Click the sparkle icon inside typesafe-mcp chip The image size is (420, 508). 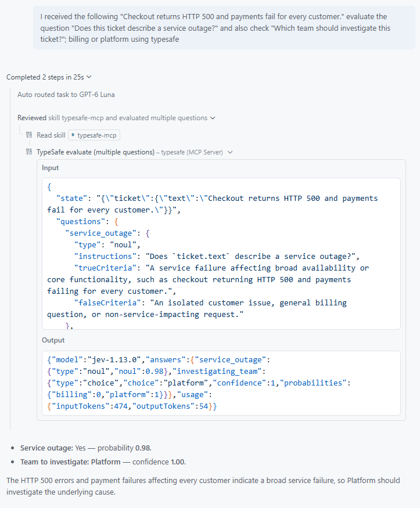[73, 135]
